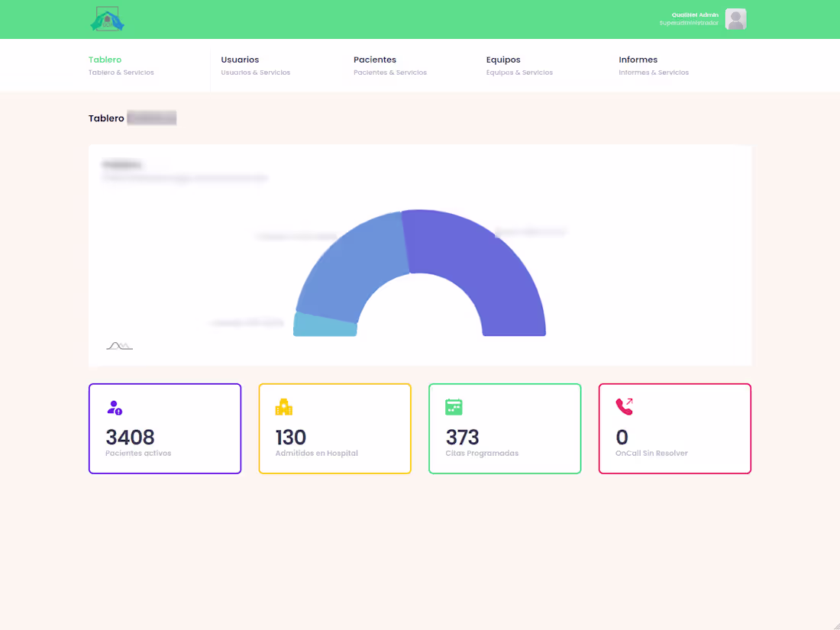
Task: Click the 130 Admitidos en Hospital card
Action: 334,428
